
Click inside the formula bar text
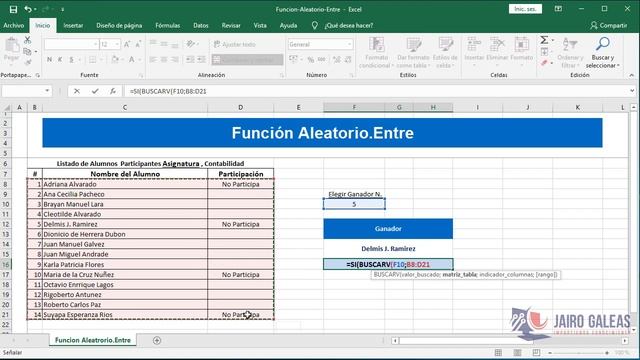coord(168,91)
